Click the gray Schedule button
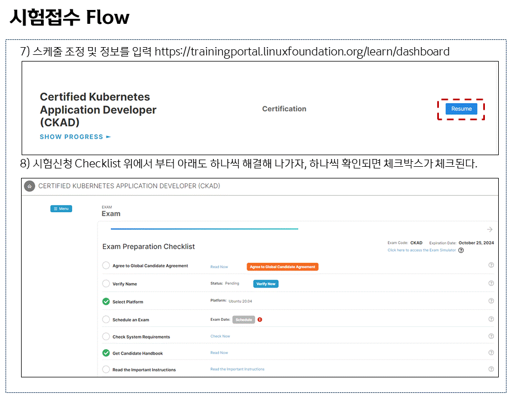The image size is (532, 399). click(x=244, y=320)
